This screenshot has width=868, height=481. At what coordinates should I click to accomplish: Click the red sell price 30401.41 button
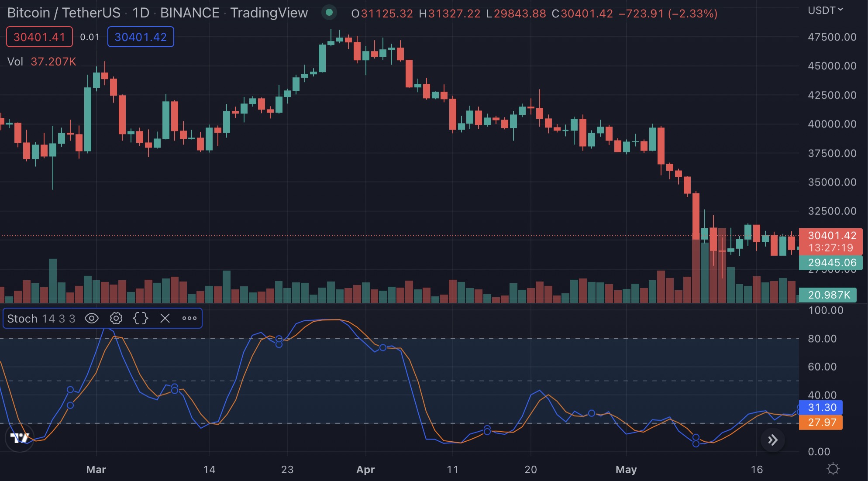pos(39,37)
